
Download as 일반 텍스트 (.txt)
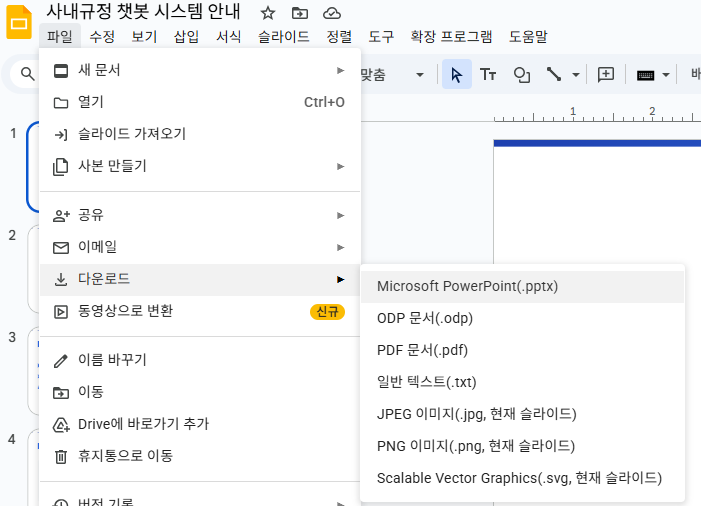coord(522,383)
